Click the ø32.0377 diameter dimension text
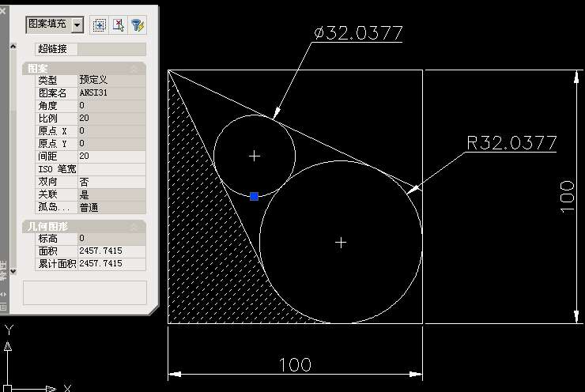Screen dimensions: 585x392 [x=358, y=33]
